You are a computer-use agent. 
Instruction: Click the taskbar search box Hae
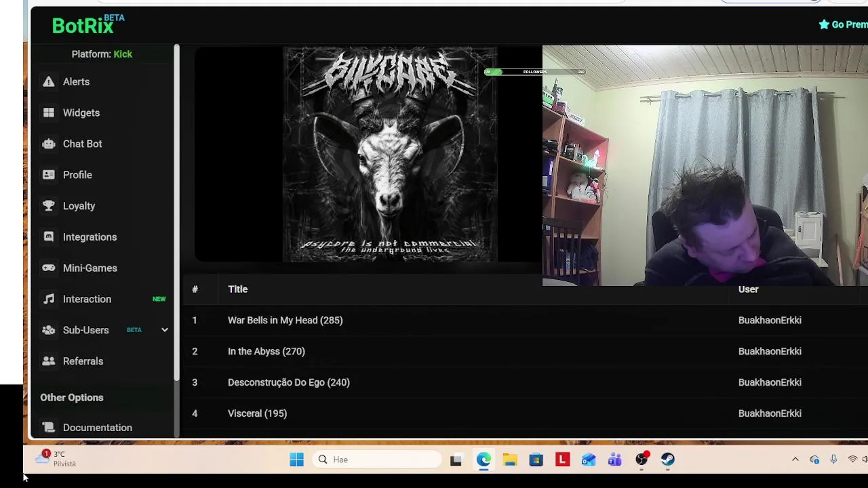coord(377,460)
